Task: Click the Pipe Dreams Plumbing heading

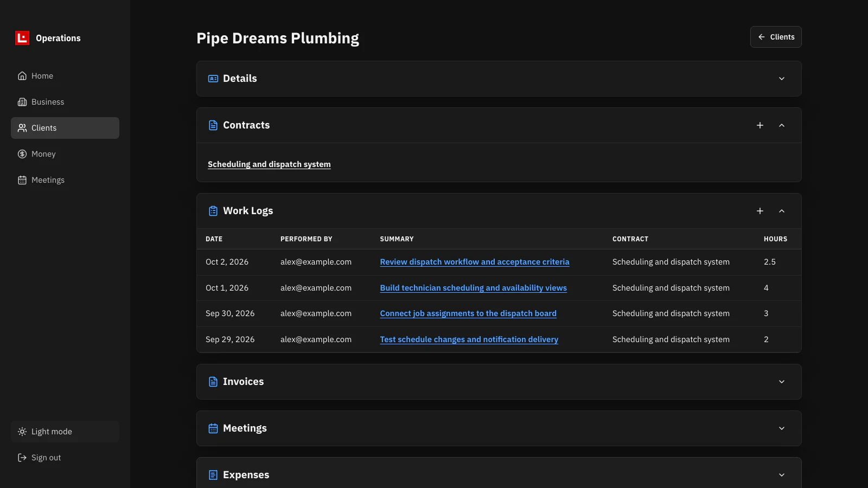Action: pyautogui.click(x=278, y=38)
